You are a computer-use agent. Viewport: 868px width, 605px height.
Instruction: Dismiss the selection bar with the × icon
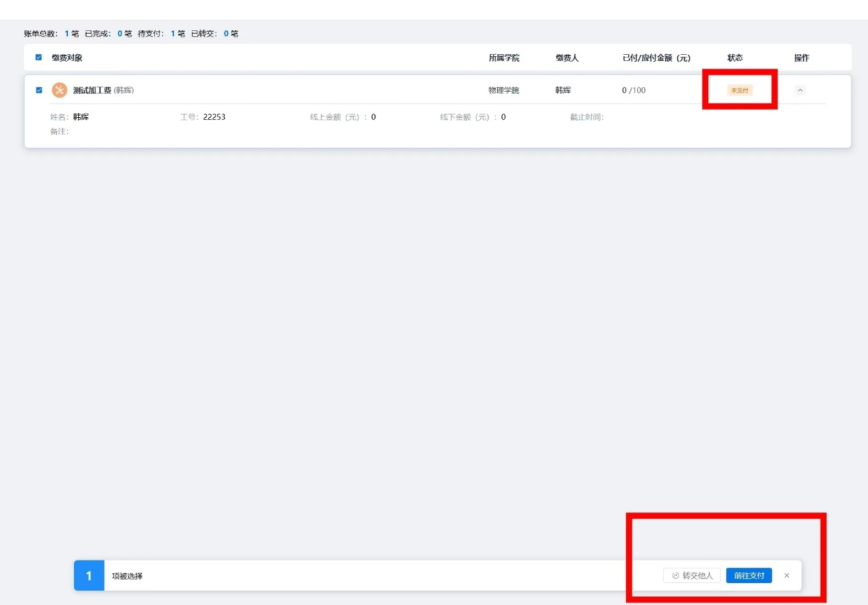coord(786,576)
